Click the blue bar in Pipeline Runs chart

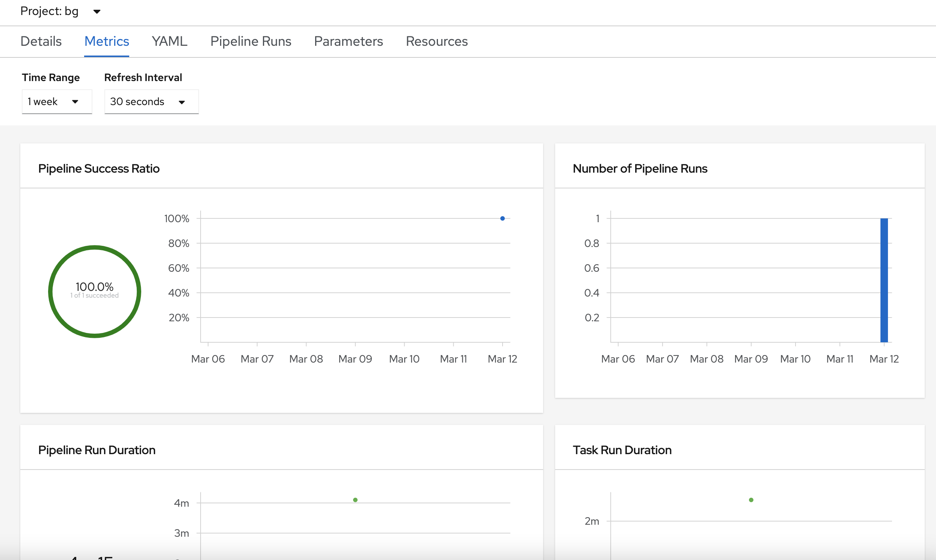pyautogui.click(x=883, y=280)
